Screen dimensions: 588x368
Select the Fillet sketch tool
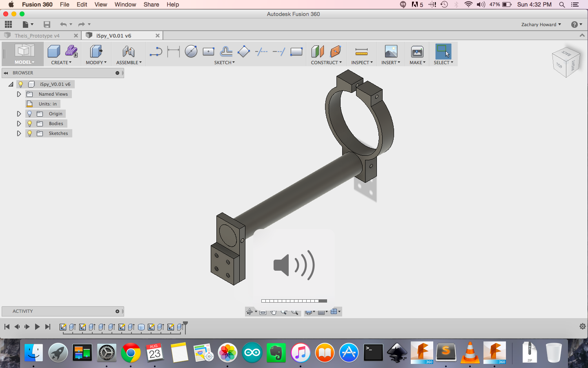coord(244,52)
